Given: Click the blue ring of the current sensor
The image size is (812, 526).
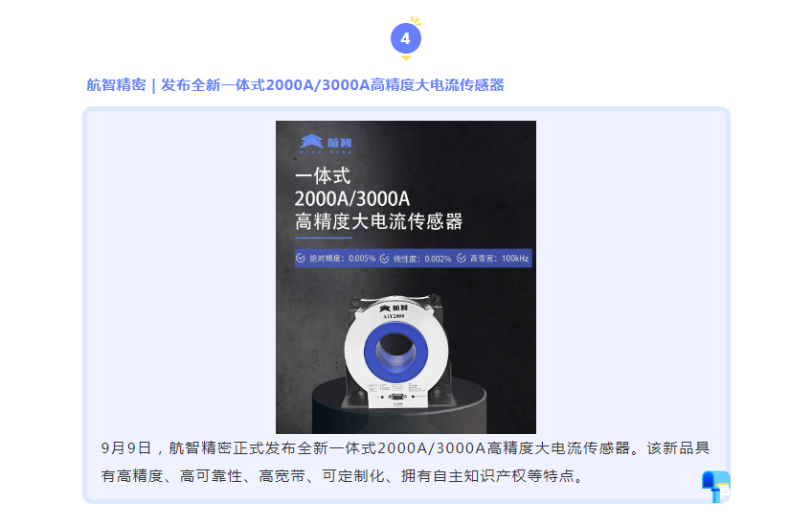Looking at the screenshot, I should [395, 351].
